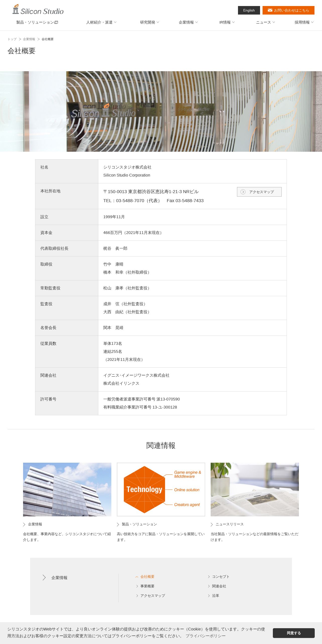Switch language with the English button
This screenshot has height=644, width=322.
click(249, 10)
